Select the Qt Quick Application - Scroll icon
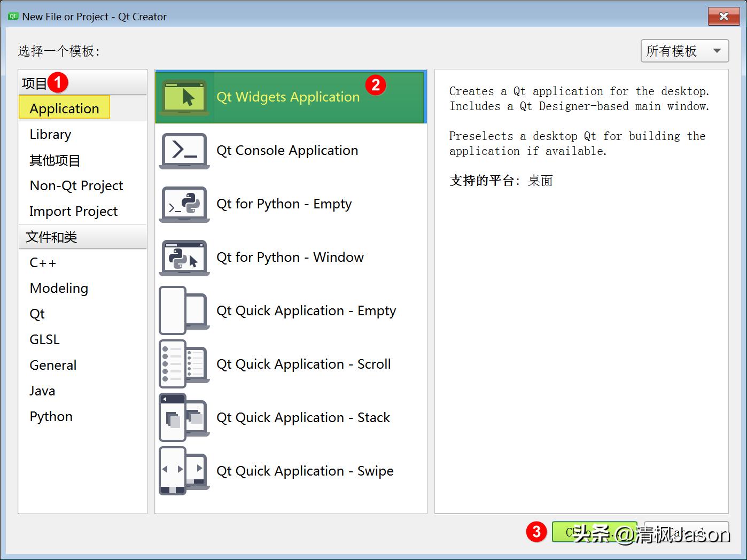Viewport: 747px width, 560px height. click(184, 364)
